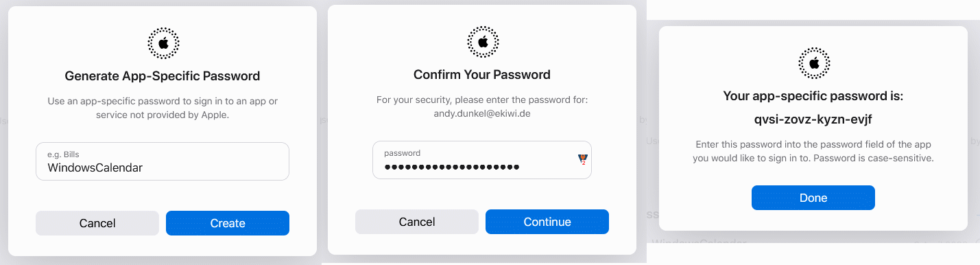
Task: Click the Apple logo above Confirm Your Password
Action: 482,42
